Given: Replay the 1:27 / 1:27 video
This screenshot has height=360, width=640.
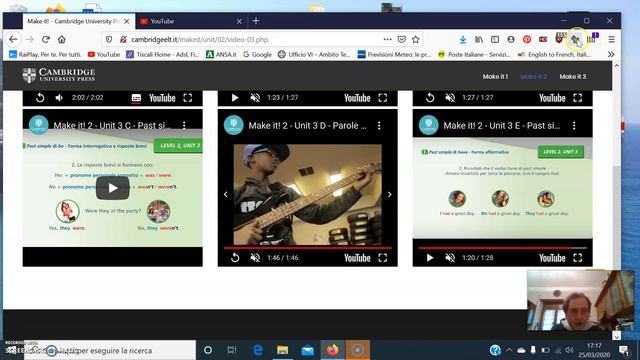Looking at the screenshot, I should coord(430,98).
